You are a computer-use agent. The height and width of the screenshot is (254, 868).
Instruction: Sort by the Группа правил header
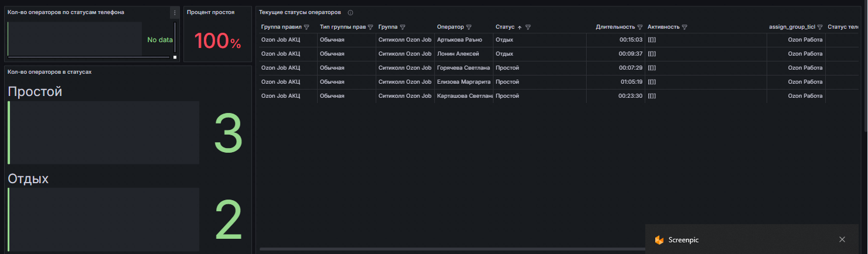point(281,27)
